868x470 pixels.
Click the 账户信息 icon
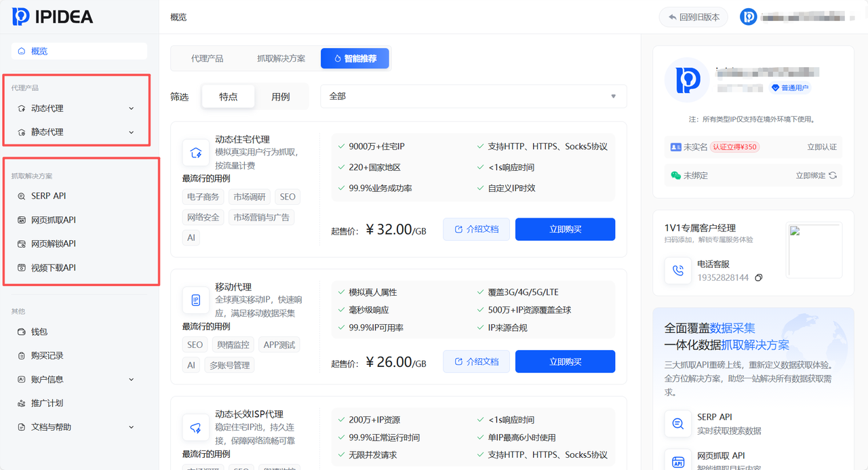(22, 379)
